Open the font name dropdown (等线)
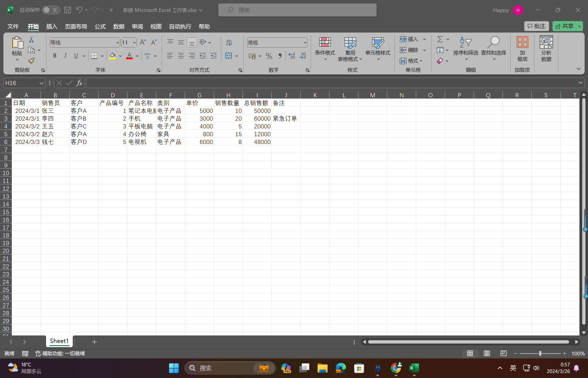Image resolution: width=588 pixels, height=378 pixels. click(x=117, y=43)
